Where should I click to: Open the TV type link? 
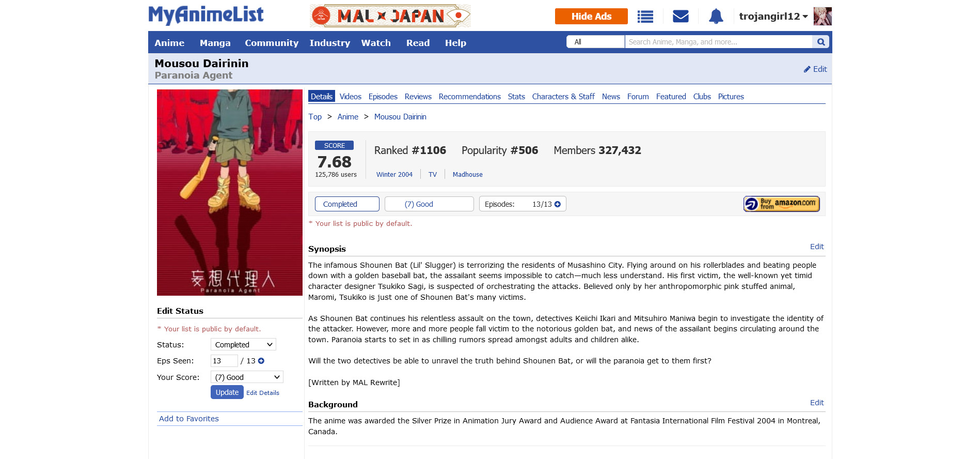click(433, 175)
